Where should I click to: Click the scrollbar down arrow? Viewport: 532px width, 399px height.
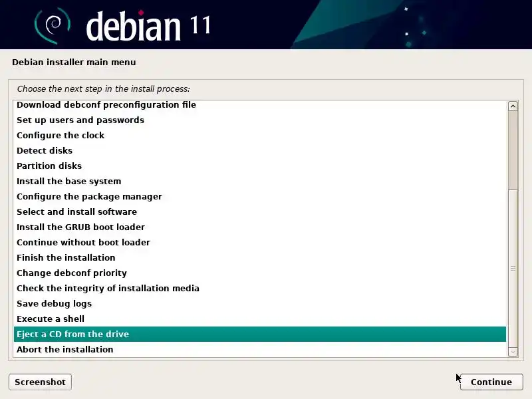(513, 352)
